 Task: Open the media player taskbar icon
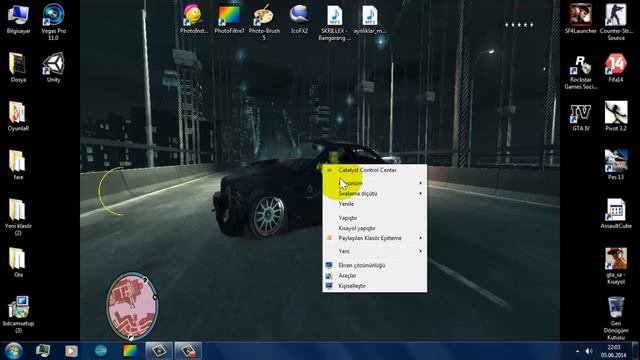click(x=71, y=351)
